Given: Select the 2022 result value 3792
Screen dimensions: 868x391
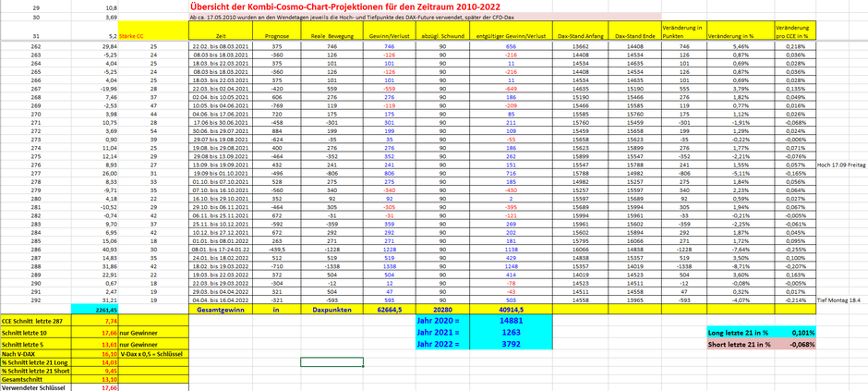Looking at the screenshot, I should 512,344.
